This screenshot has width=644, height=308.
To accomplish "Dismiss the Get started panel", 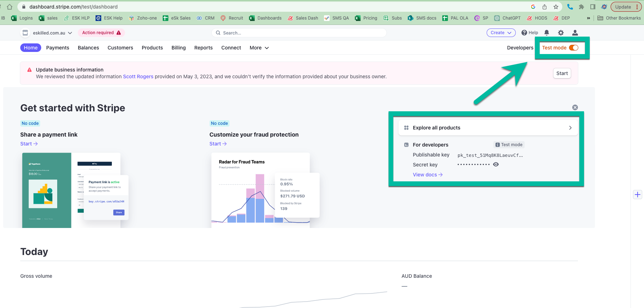I will 575,107.
